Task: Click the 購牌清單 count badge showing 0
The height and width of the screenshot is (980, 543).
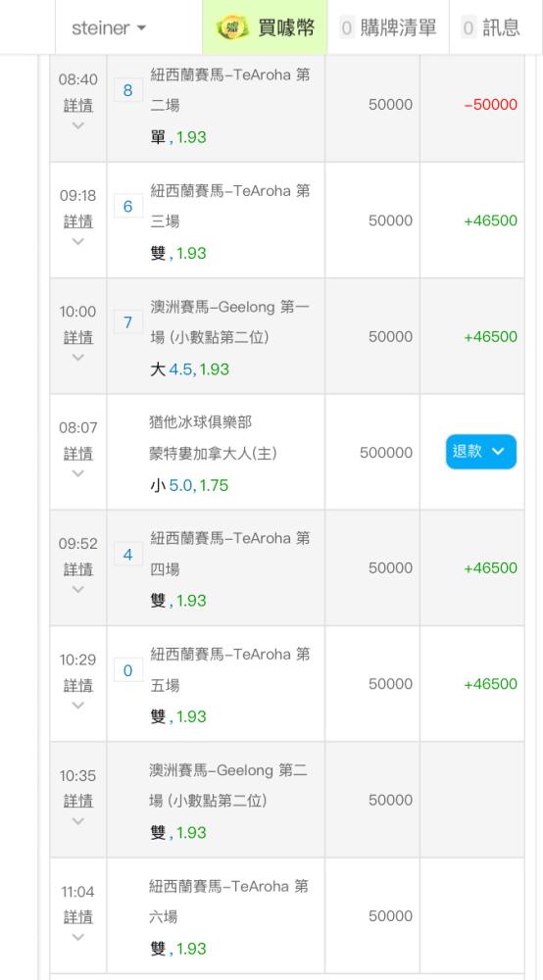Action: pyautogui.click(x=347, y=27)
